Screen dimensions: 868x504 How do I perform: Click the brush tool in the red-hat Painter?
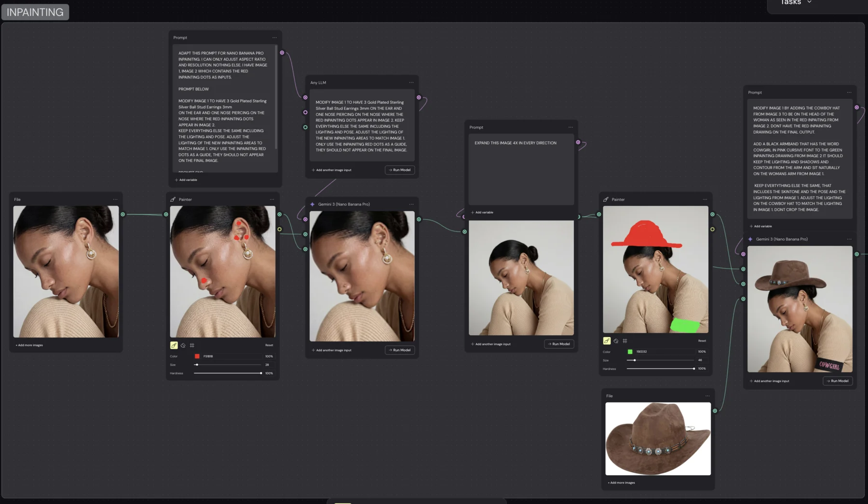pyautogui.click(x=607, y=341)
